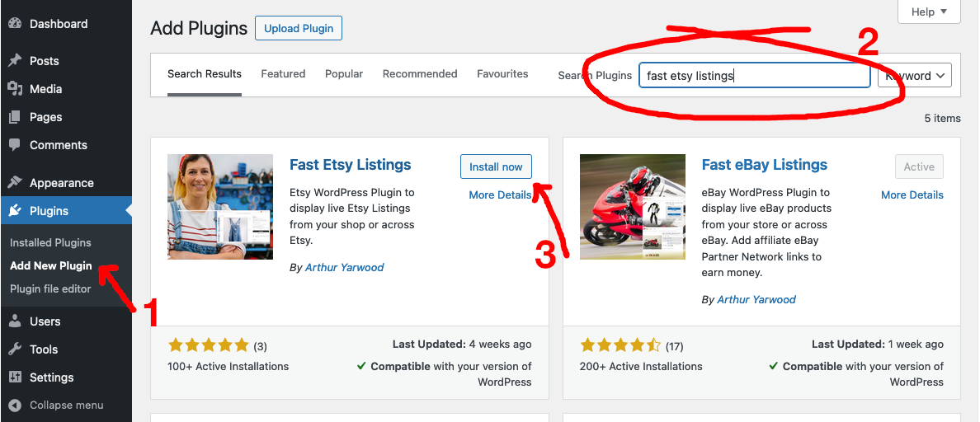
Task: Select Installed Plugins submenu
Action: [50, 243]
